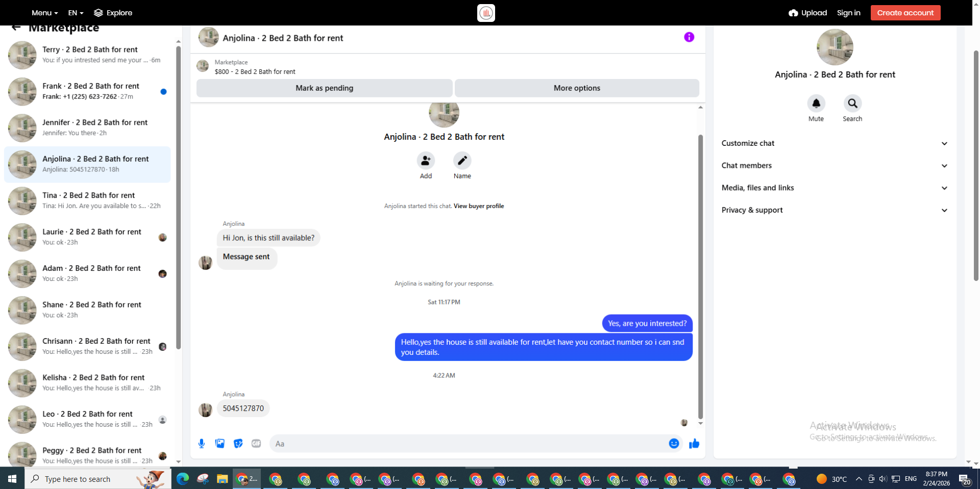Open Peggy's conversation
The height and width of the screenshot is (489, 980).
pyautogui.click(x=87, y=453)
